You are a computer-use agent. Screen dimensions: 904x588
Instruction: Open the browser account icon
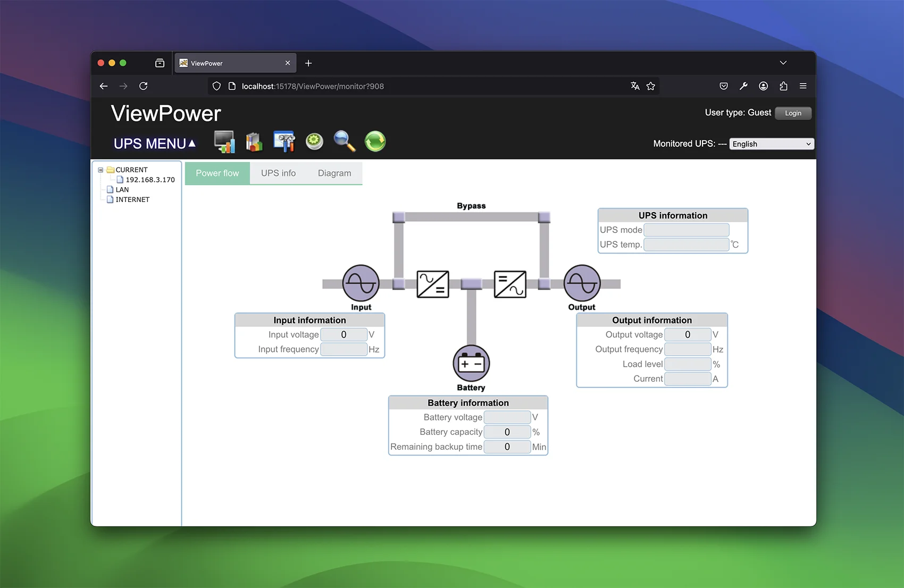coord(764,86)
